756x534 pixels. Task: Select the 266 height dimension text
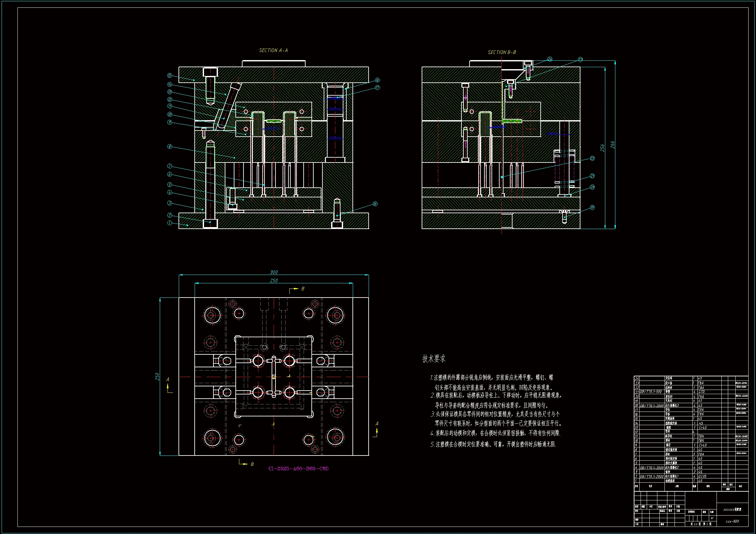click(x=613, y=145)
